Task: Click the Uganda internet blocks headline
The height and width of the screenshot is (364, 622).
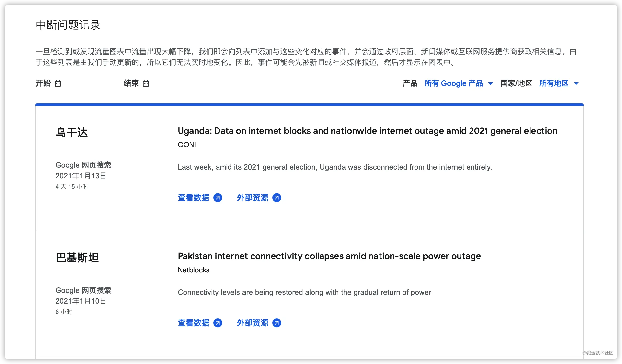Action: point(368,131)
